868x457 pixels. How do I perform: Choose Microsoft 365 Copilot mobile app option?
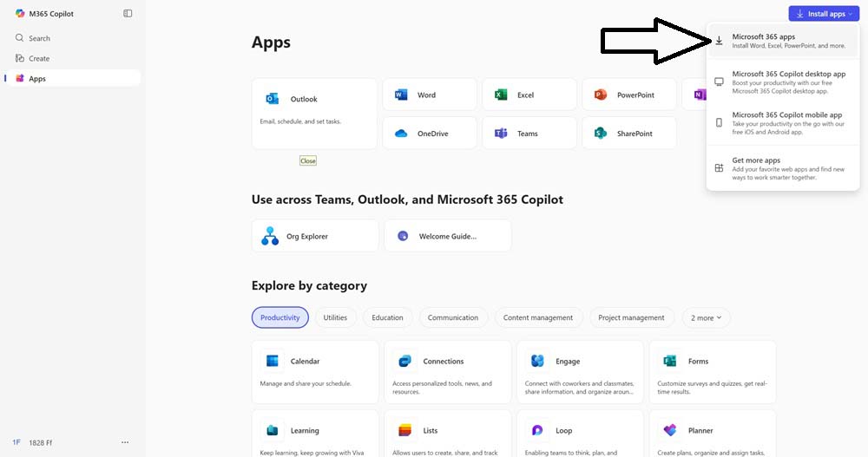[x=783, y=123]
